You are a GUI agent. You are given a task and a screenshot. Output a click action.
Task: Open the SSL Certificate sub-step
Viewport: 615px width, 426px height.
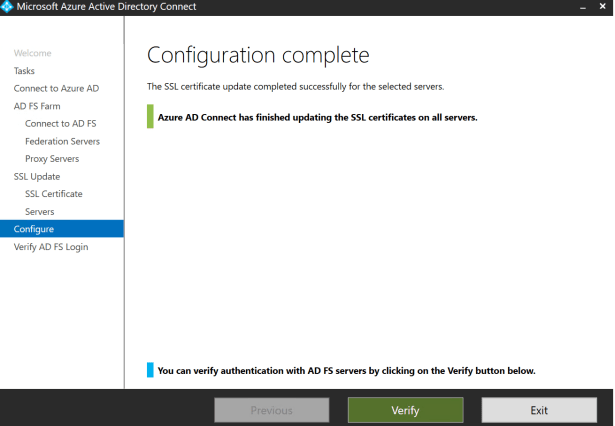click(x=53, y=194)
